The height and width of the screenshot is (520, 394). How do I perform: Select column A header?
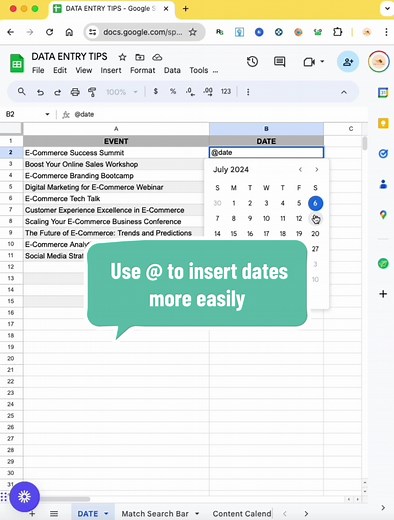(x=116, y=129)
